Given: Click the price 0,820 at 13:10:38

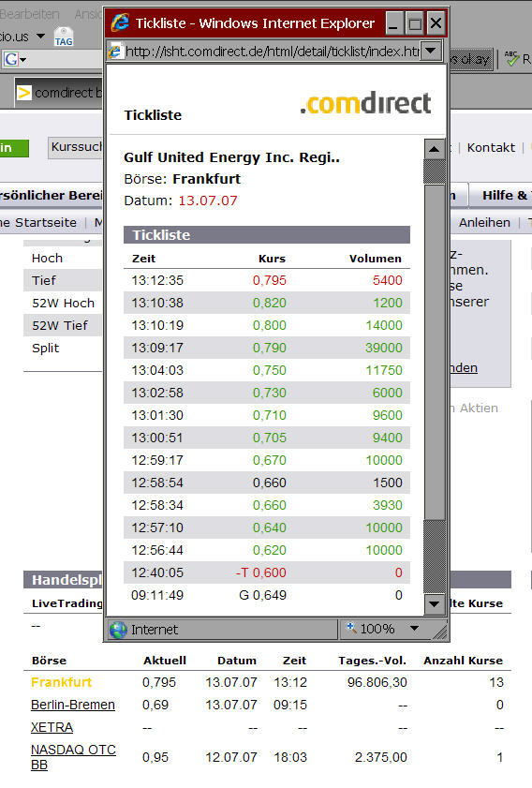Looking at the screenshot, I should point(269,303).
